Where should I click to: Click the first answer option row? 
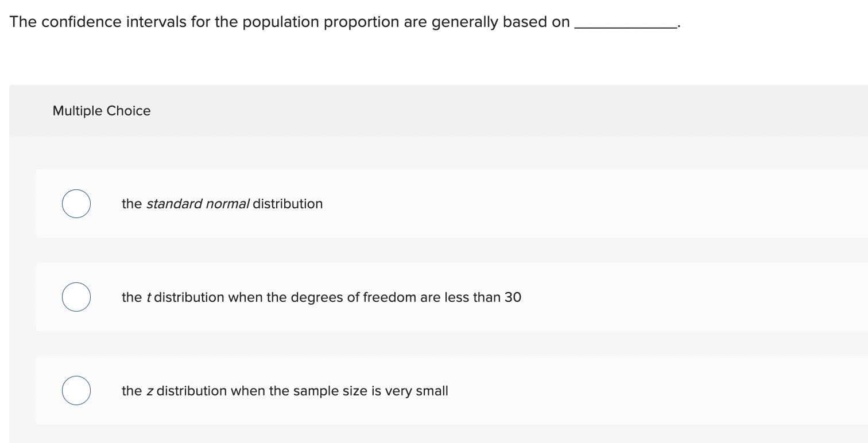402,203
